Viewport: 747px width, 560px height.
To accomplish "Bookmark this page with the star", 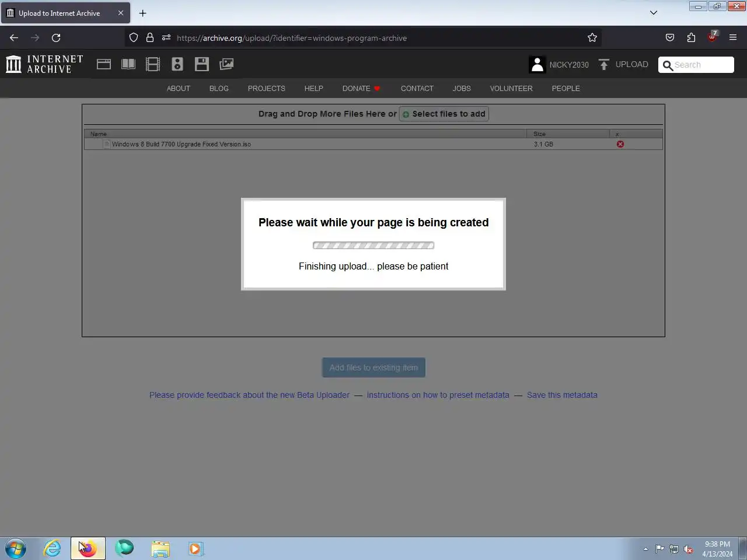I will (592, 38).
